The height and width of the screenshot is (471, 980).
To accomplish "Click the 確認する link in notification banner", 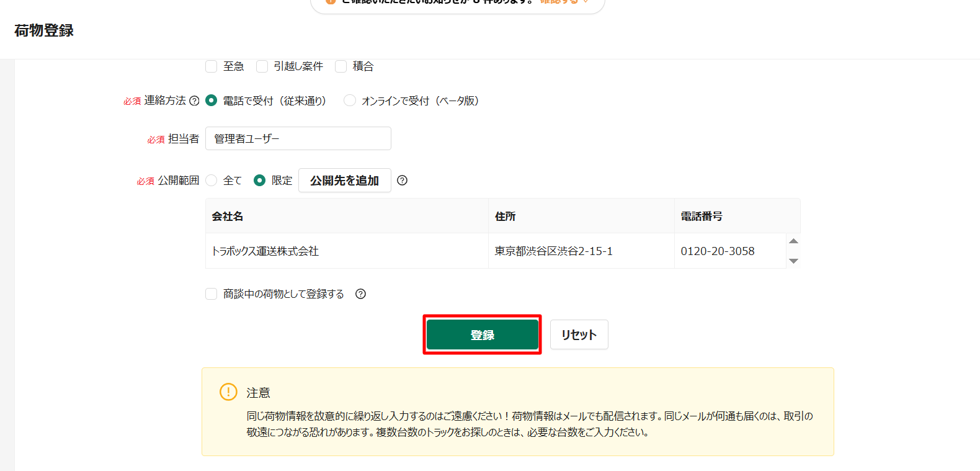I will [559, 2].
